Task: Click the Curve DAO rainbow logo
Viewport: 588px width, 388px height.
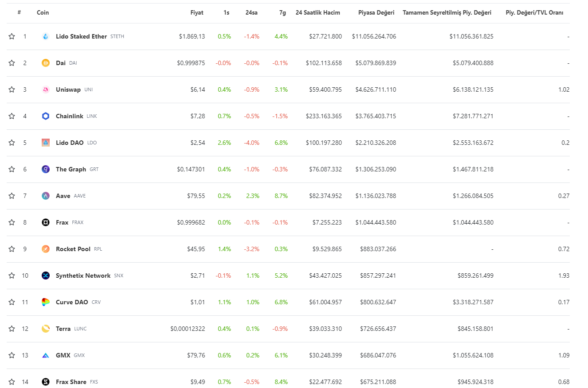Action: pyautogui.click(x=46, y=302)
